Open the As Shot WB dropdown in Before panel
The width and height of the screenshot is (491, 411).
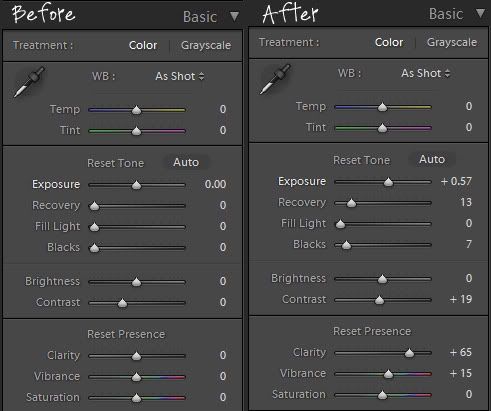point(180,76)
